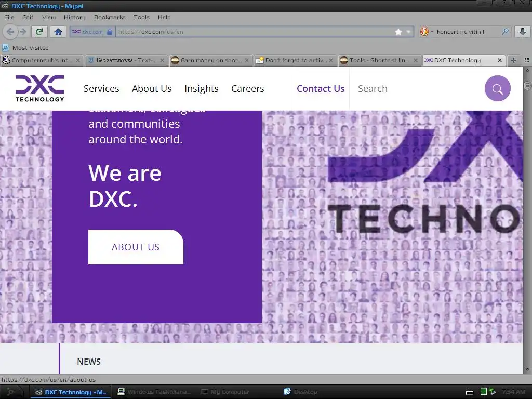The width and height of the screenshot is (532, 399).
Task: Open the URL history dropdown arrow
Action: tap(408, 32)
